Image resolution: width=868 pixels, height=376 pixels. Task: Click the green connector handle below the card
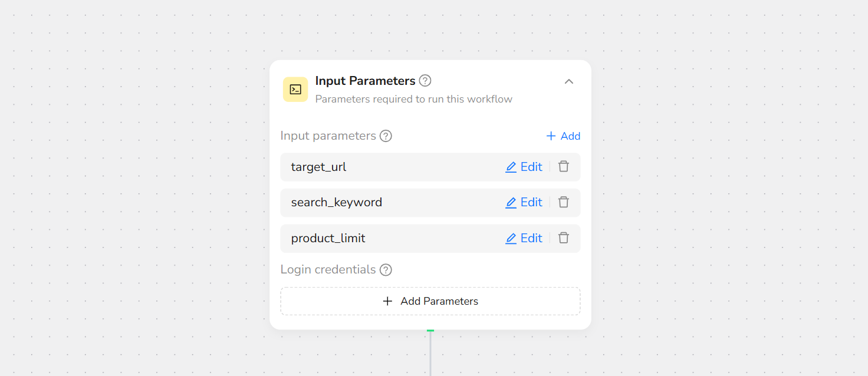430,331
